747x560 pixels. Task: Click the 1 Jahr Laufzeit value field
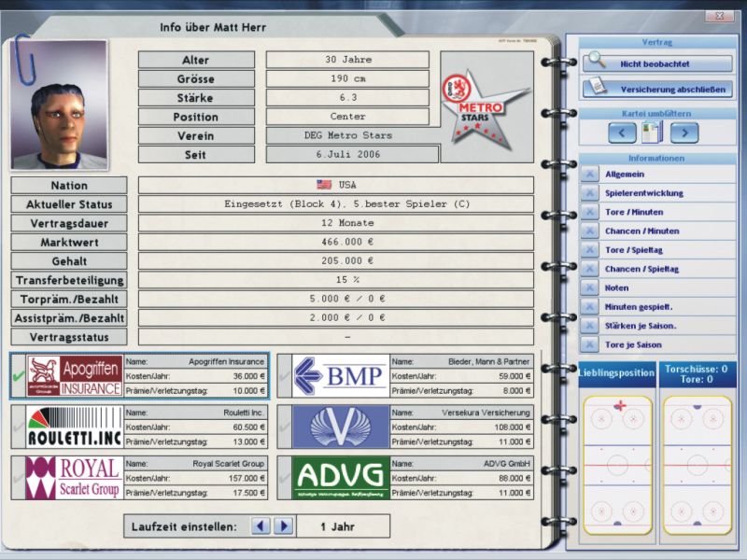point(343,526)
